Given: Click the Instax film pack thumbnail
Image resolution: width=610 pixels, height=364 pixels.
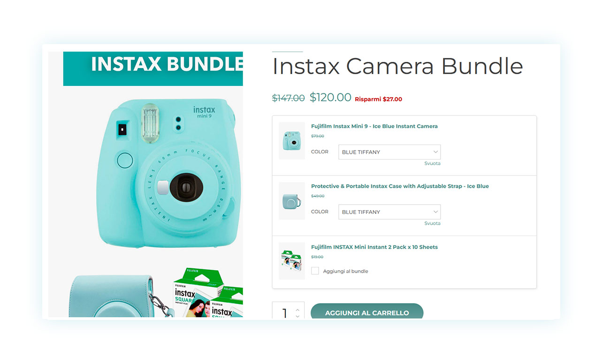Looking at the screenshot, I should pos(292,261).
